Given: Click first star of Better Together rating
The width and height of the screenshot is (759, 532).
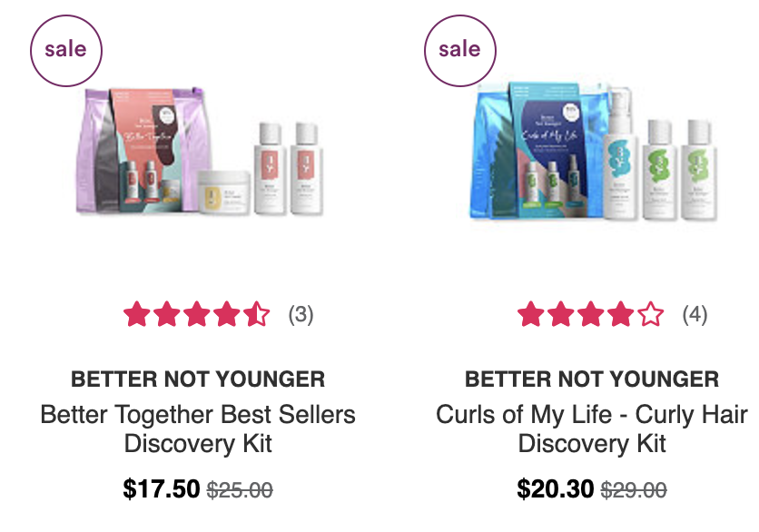Looking at the screenshot, I should coord(136,314).
